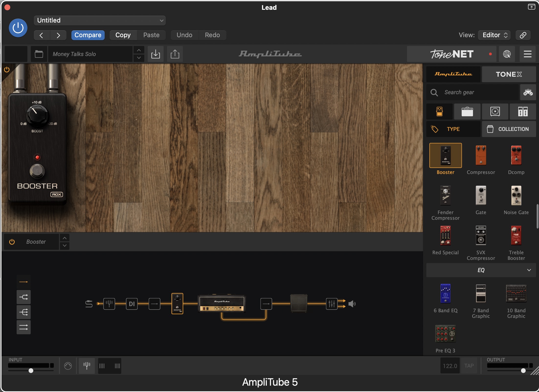Image resolution: width=539 pixels, height=392 pixels.
Task: Open the preset browser folder icon
Action: (x=39, y=54)
